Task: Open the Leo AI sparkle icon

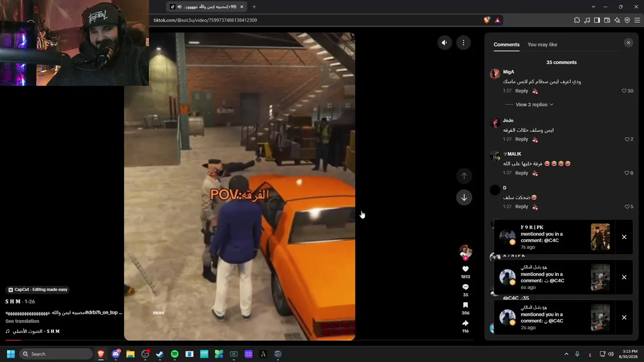Action: coord(617,20)
